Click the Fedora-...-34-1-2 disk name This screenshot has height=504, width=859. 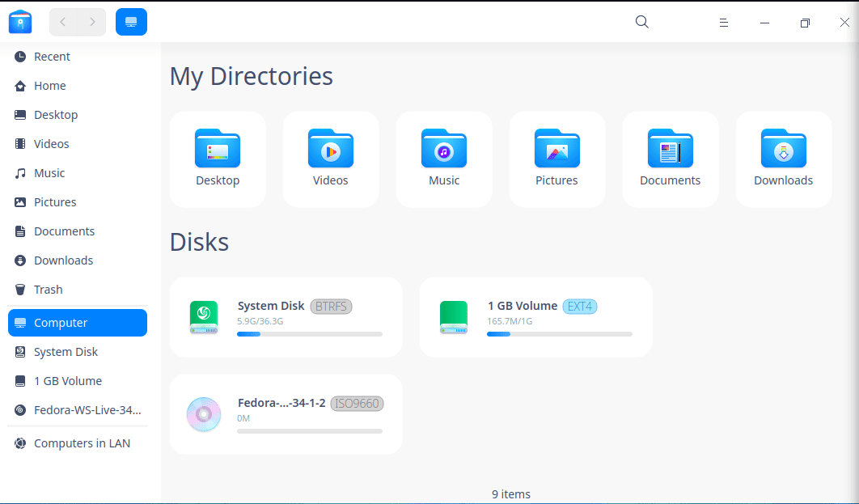click(x=281, y=403)
